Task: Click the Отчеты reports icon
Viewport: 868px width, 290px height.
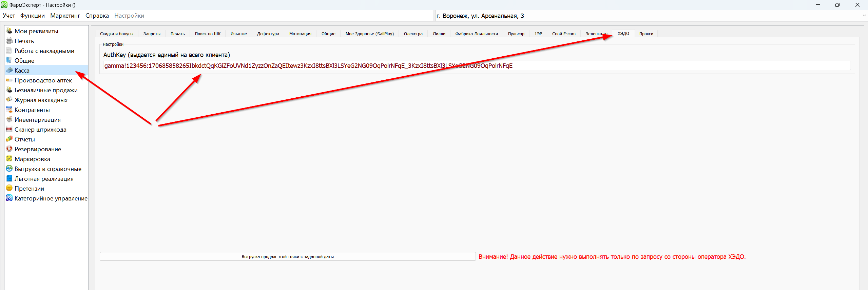Action: (x=9, y=139)
